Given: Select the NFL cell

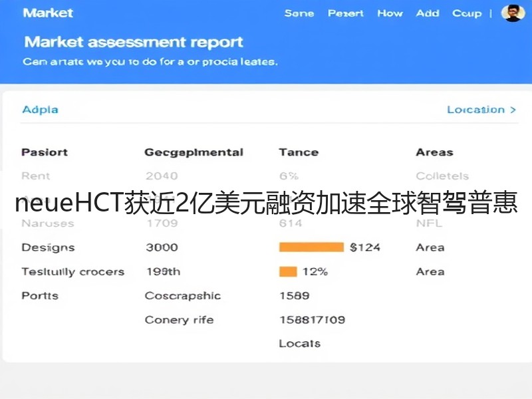Looking at the screenshot, I should tap(429, 223).
